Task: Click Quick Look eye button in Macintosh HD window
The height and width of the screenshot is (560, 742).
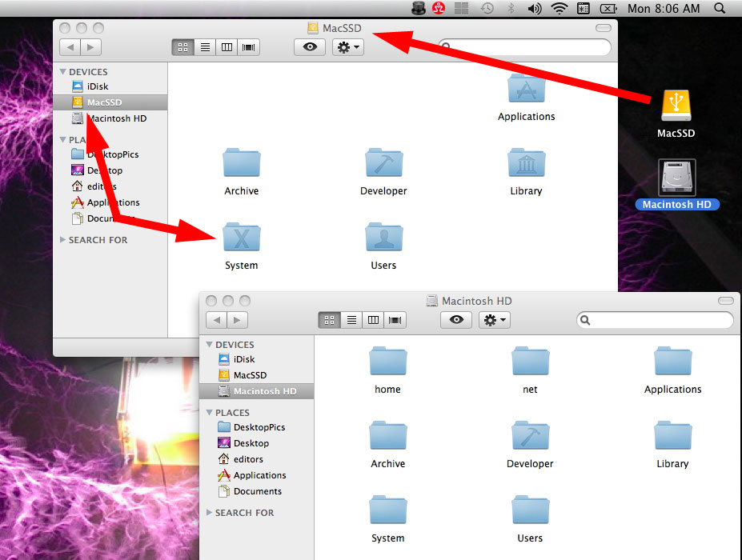Action: pos(456,320)
